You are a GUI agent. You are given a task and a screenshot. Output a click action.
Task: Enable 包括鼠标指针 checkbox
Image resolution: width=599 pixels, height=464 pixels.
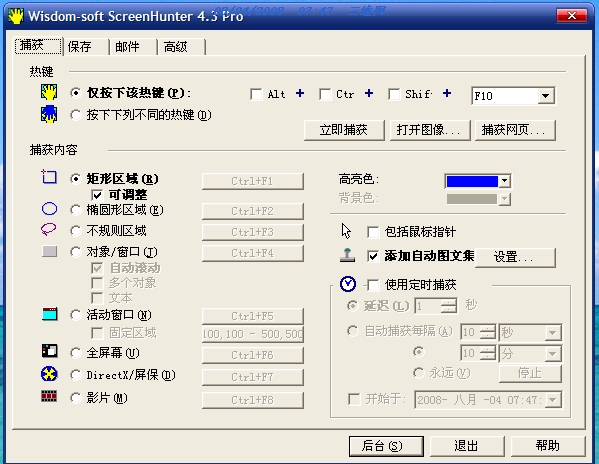pyautogui.click(x=373, y=232)
